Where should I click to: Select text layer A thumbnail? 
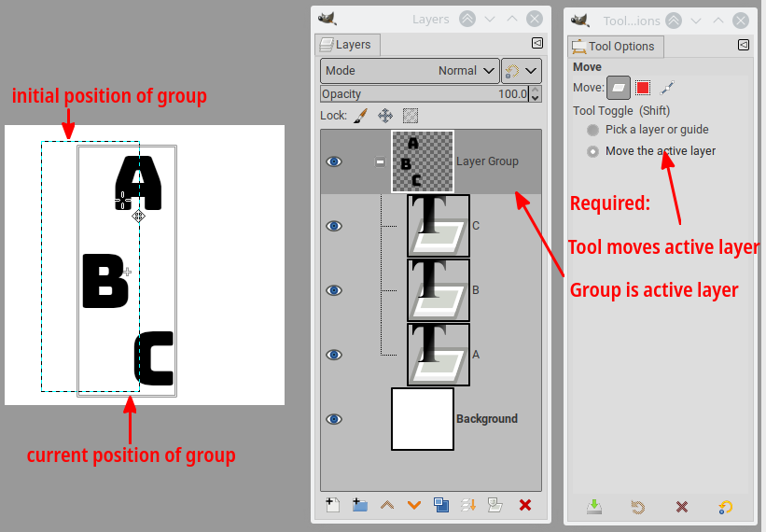439,355
